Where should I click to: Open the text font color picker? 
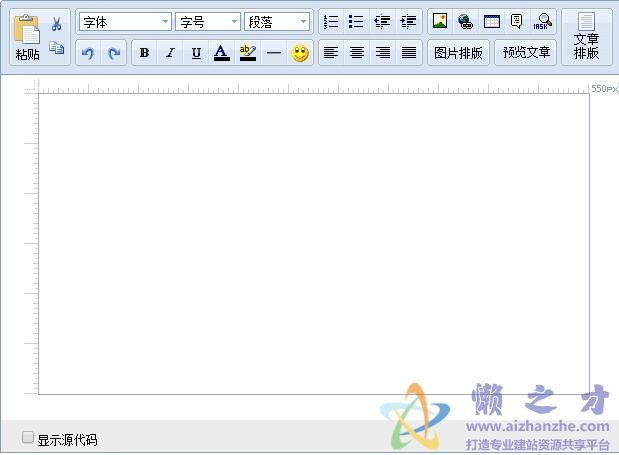pos(221,53)
